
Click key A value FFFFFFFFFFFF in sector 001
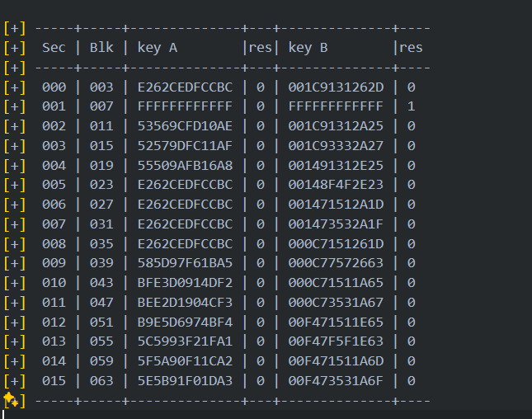(185, 106)
